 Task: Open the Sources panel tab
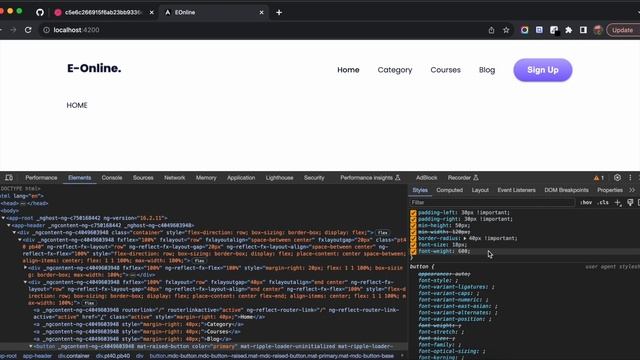tap(143, 178)
